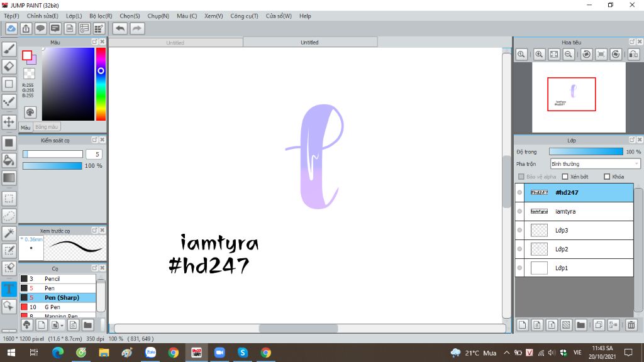Select the Eraser tool

click(x=9, y=67)
